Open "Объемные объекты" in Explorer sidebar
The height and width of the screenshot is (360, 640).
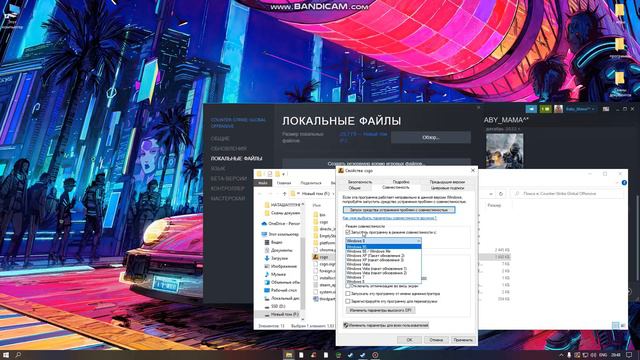point(282,282)
